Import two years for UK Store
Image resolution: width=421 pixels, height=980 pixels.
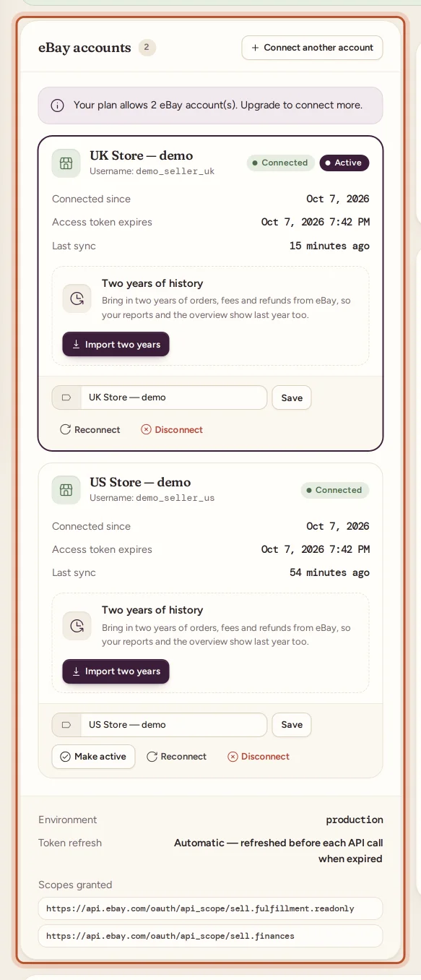116,345
